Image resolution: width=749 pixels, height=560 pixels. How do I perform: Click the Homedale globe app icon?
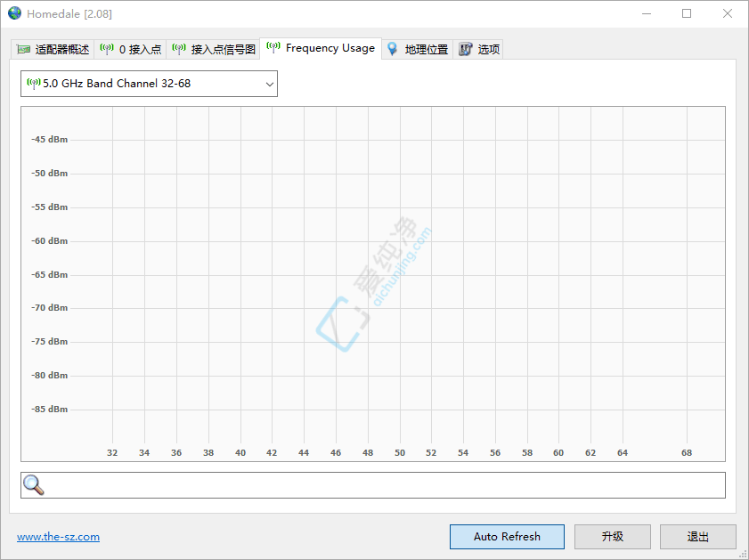14,13
